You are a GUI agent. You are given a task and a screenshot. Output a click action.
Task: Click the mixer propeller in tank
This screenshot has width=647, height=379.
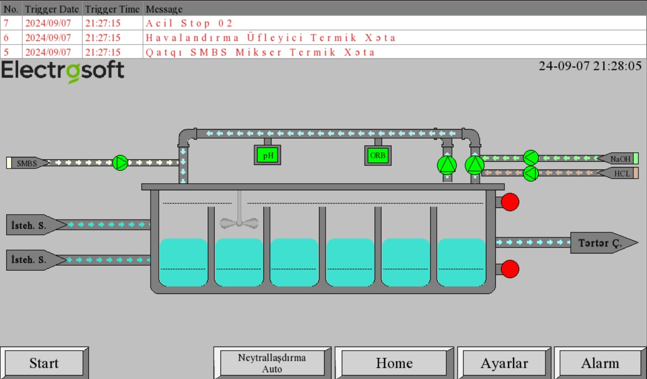click(x=239, y=223)
